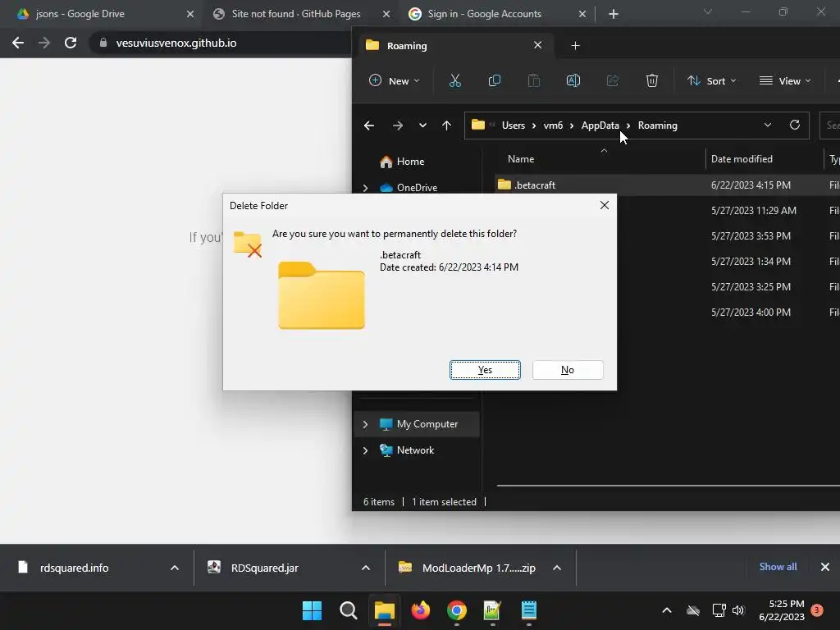Launch Firefox from the taskbar

pos(421,610)
